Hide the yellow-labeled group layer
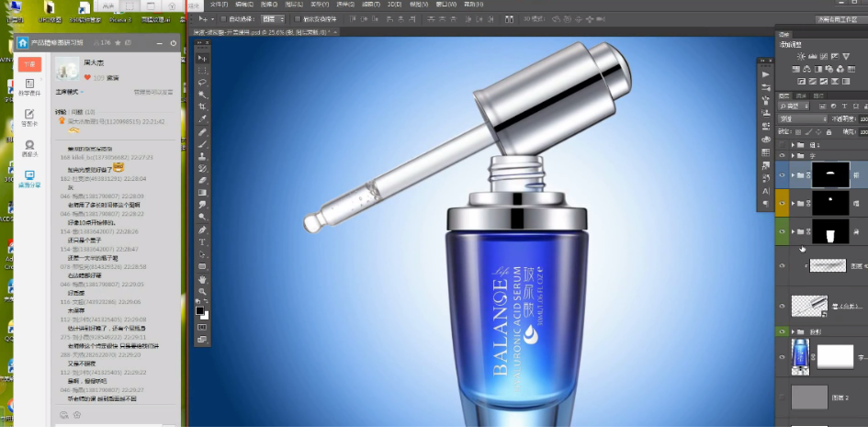The height and width of the screenshot is (448, 868). 783,203
